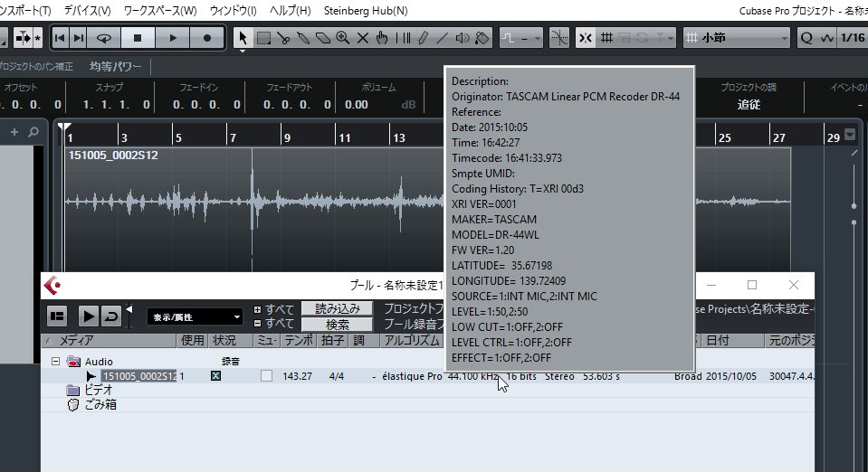Toggle the Q iterative quantize button
This screenshot has height=472, width=868.
(x=806, y=38)
